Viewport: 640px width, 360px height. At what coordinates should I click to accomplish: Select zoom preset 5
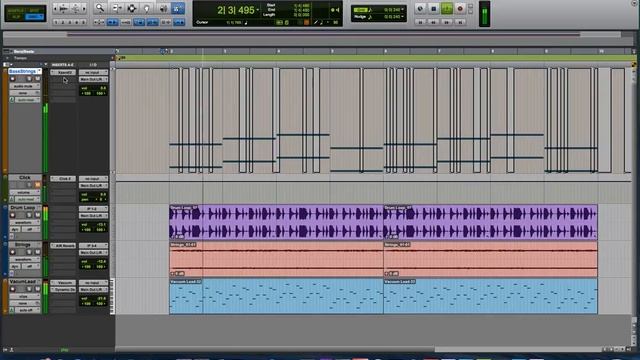(84, 22)
